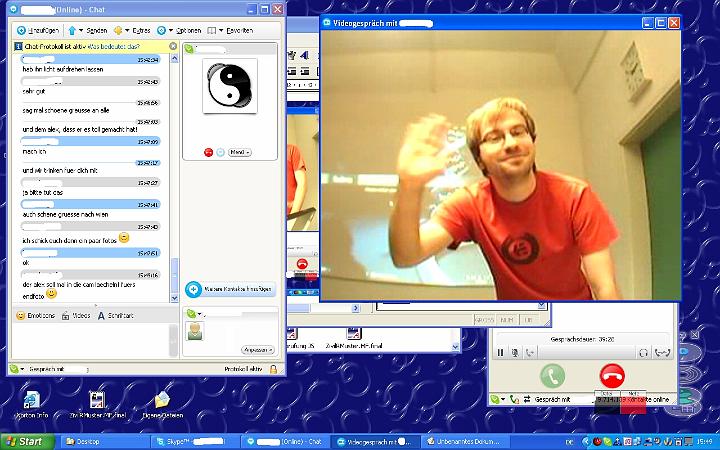Screen dimensions: 720x450
Task: Switch to Videogespräch taskbar item
Action: [x=374, y=442]
